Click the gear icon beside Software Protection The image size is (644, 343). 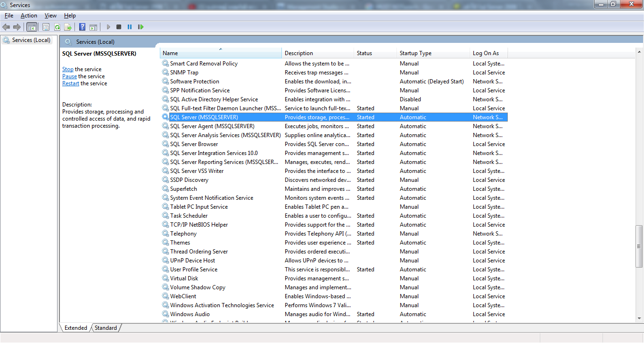pos(165,81)
